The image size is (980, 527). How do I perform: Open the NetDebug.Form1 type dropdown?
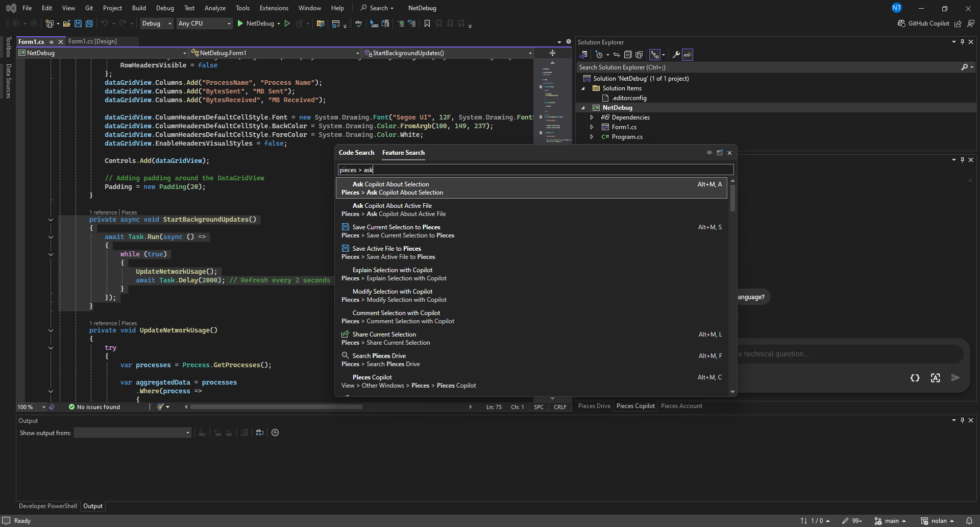(x=275, y=53)
